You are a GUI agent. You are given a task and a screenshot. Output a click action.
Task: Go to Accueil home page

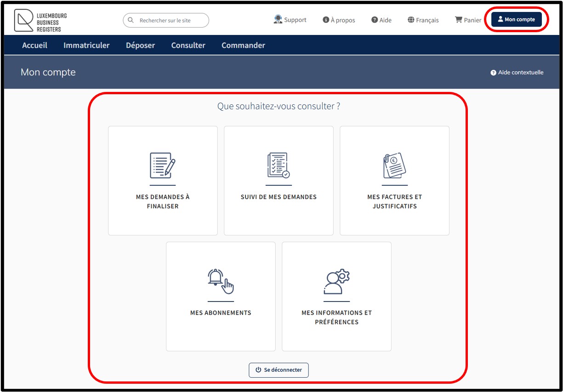pos(34,45)
